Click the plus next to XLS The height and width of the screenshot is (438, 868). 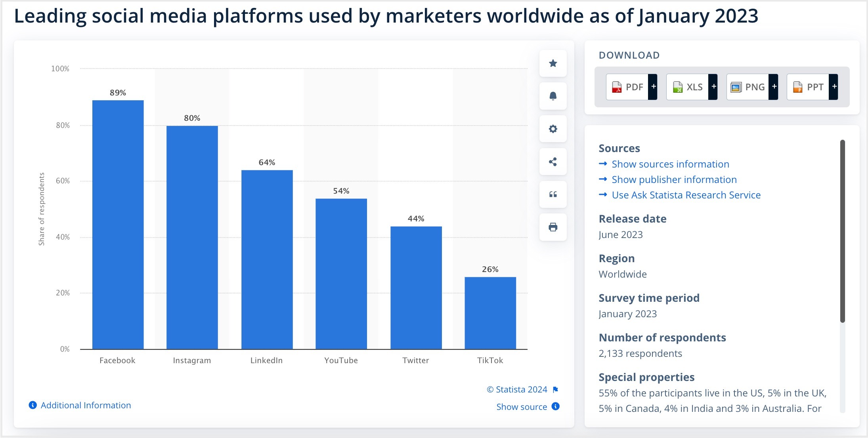tap(713, 87)
